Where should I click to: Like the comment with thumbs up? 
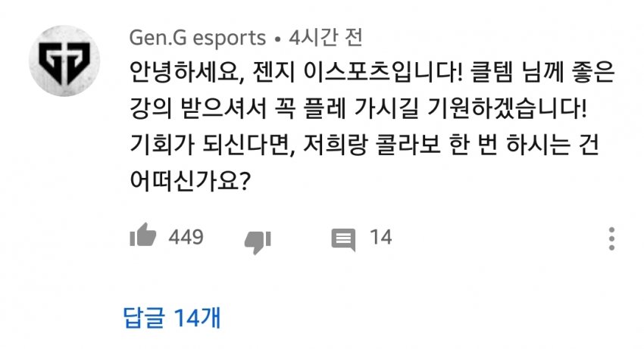point(142,237)
